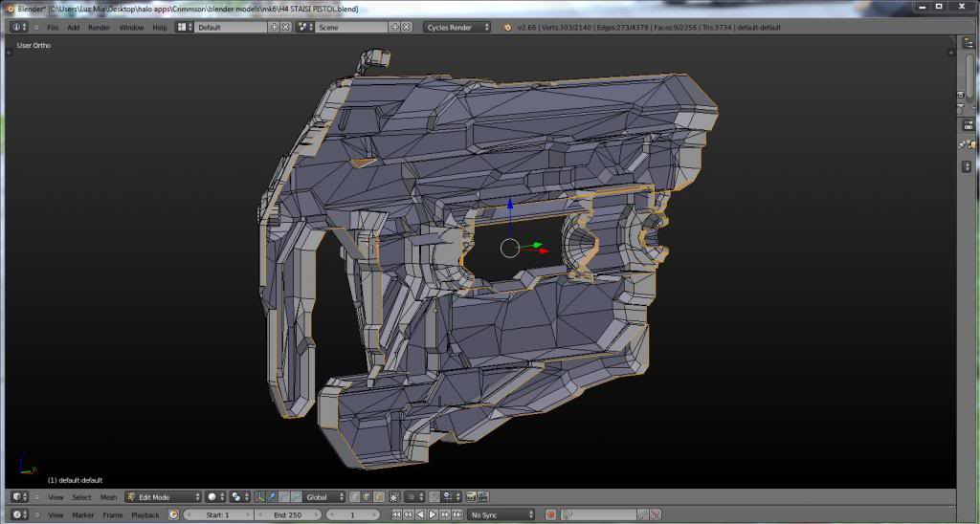
Task: Open the No Sync playback dropdown
Action: (501, 514)
